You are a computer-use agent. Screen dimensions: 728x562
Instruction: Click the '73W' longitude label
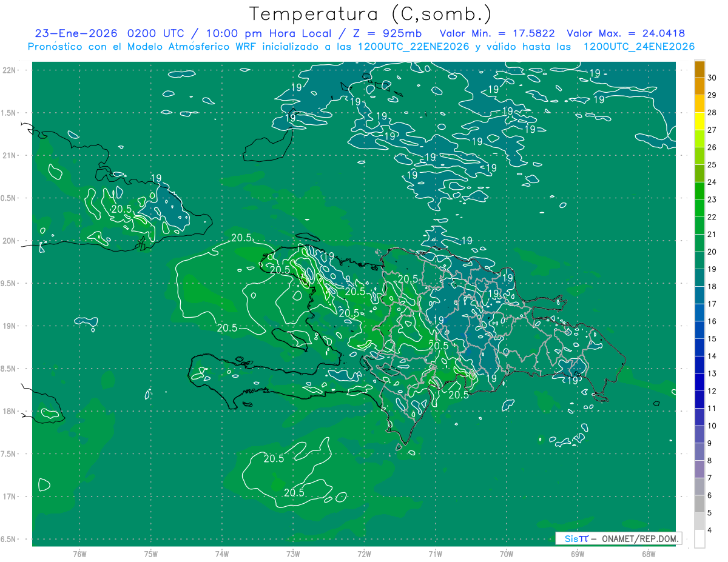[293, 554]
